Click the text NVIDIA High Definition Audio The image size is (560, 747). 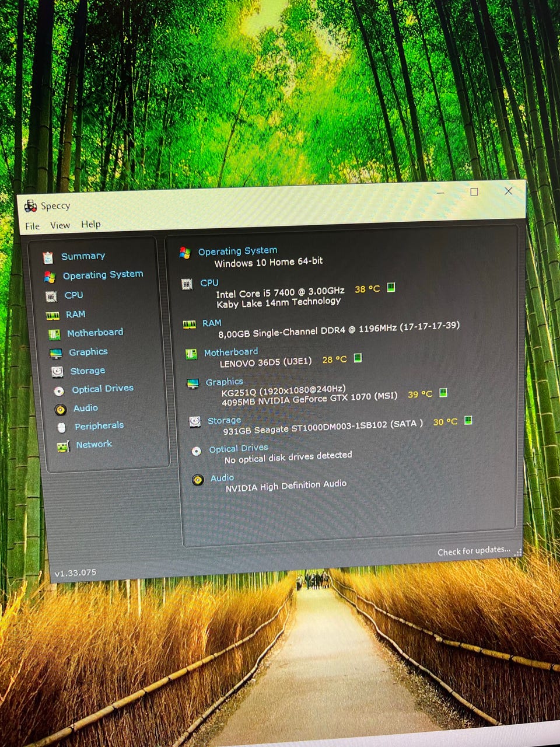click(x=286, y=486)
